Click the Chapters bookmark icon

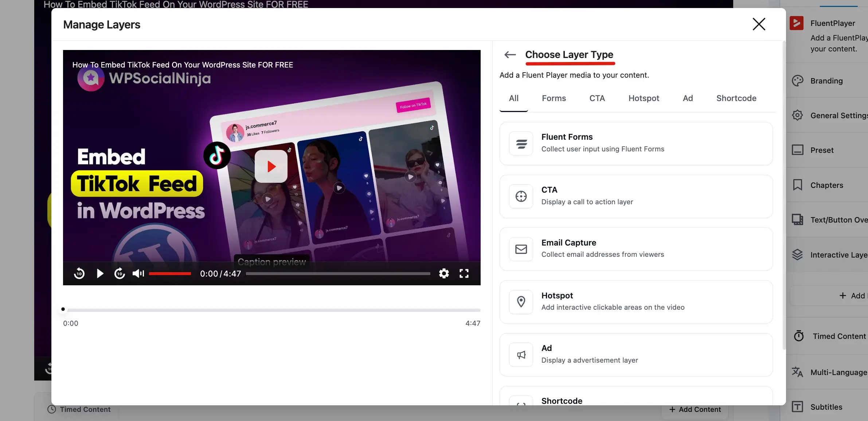797,185
